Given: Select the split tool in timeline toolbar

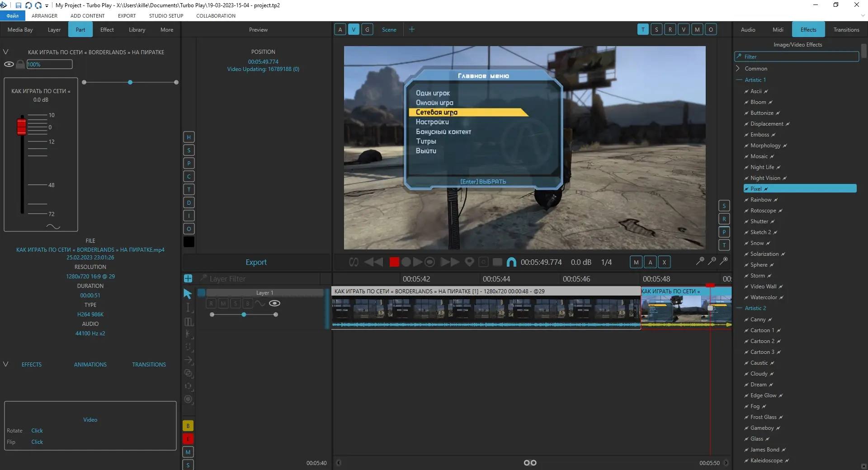Looking at the screenshot, I should pyautogui.click(x=189, y=322).
